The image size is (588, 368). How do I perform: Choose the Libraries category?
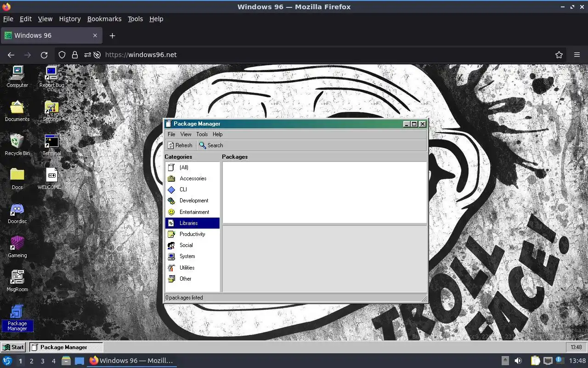pos(192,223)
